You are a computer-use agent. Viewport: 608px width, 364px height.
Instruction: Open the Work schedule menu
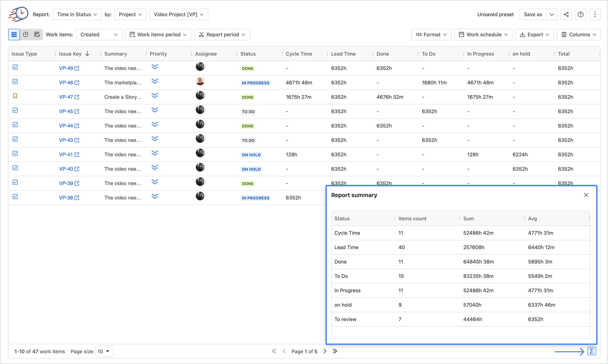pos(483,35)
